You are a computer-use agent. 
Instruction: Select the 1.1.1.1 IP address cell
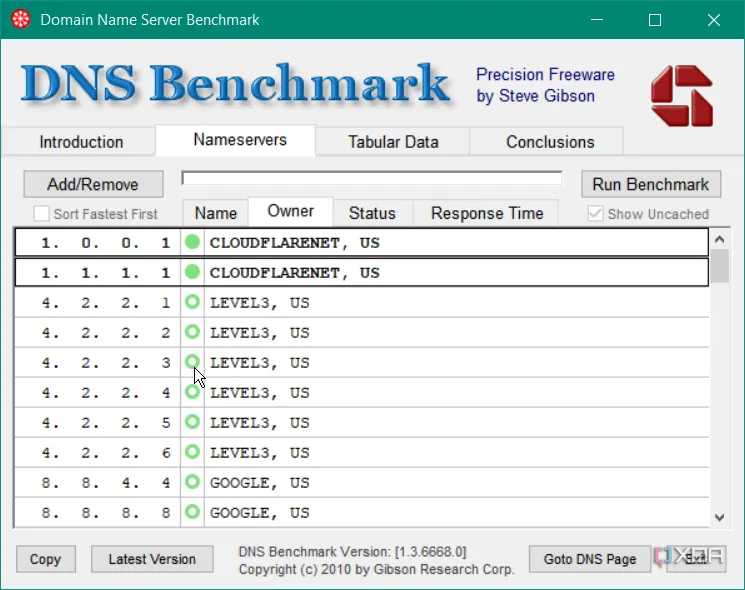tap(98, 273)
